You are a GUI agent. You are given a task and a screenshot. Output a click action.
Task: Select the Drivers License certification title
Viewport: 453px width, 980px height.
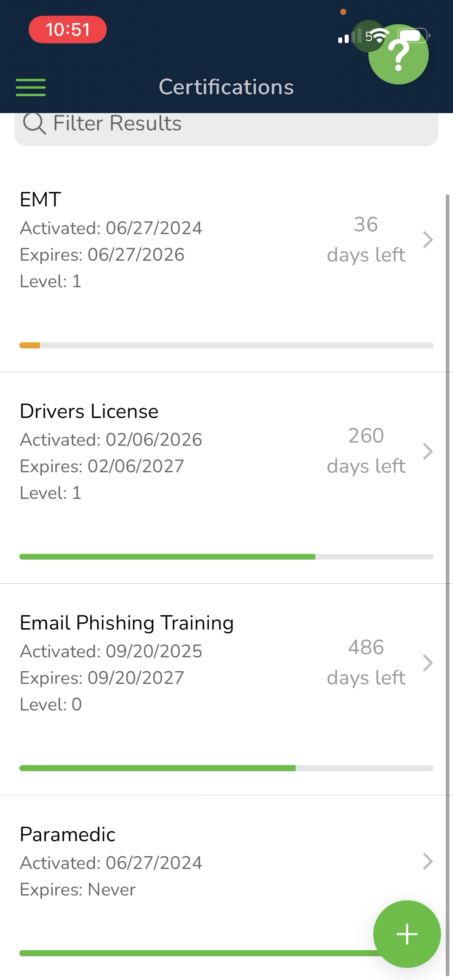(x=89, y=411)
